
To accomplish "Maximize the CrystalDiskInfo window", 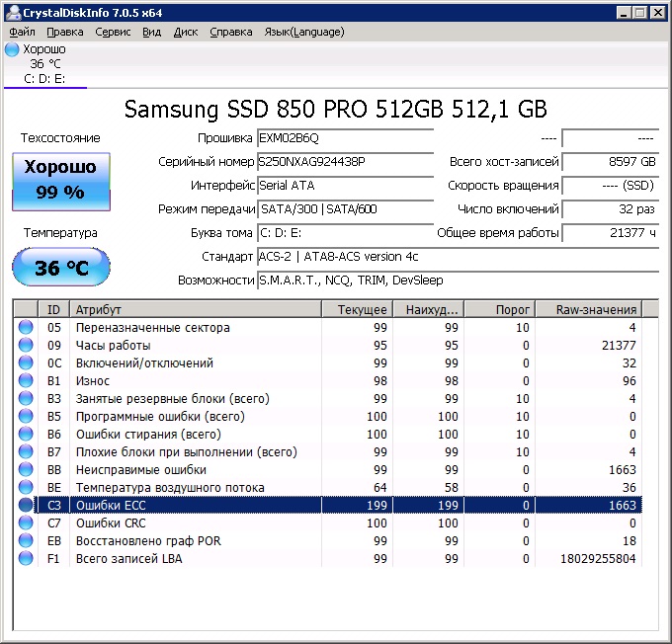I will pyautogui.click(x=640, y=13).
